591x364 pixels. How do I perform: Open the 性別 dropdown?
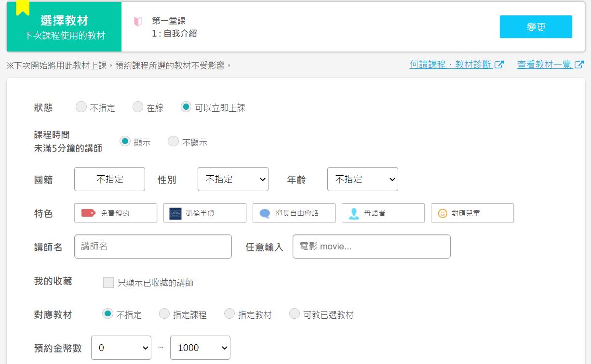point(233,179)
